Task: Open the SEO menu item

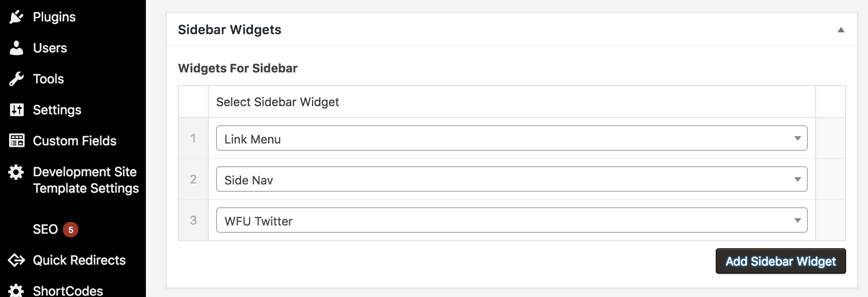Action: (x=45, y=229)
